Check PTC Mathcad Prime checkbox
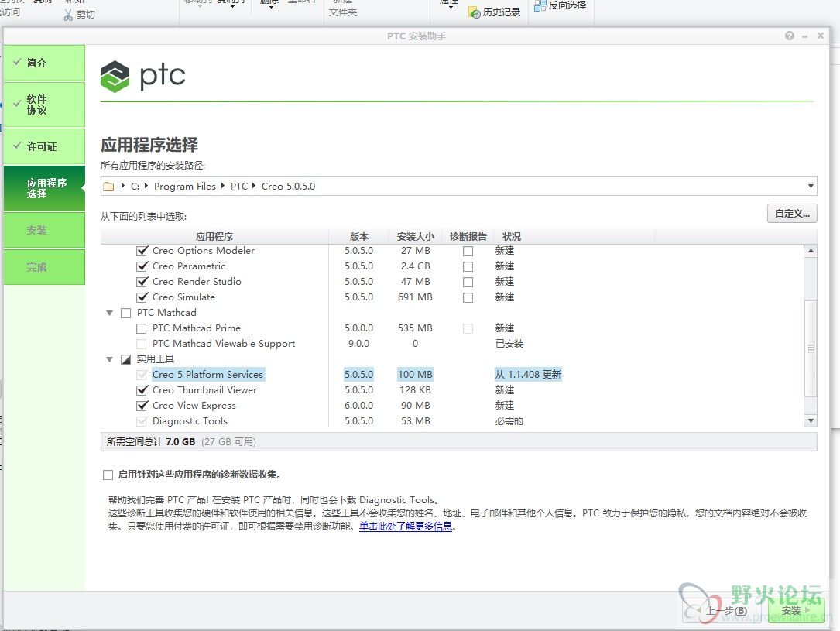This screenshot has height=631, width=840. coord(142,328)
